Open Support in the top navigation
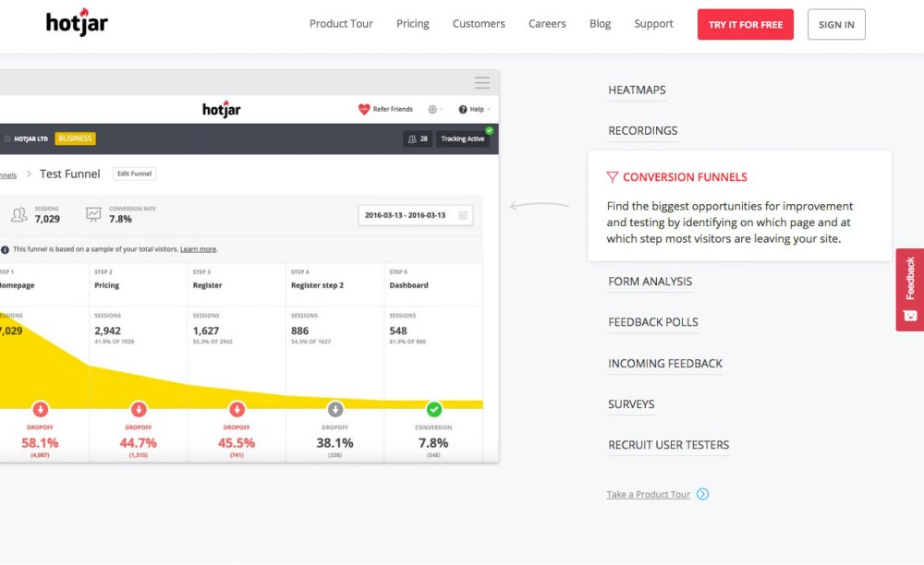The height and width of the screenshot is (565, 924). point(653,24)
